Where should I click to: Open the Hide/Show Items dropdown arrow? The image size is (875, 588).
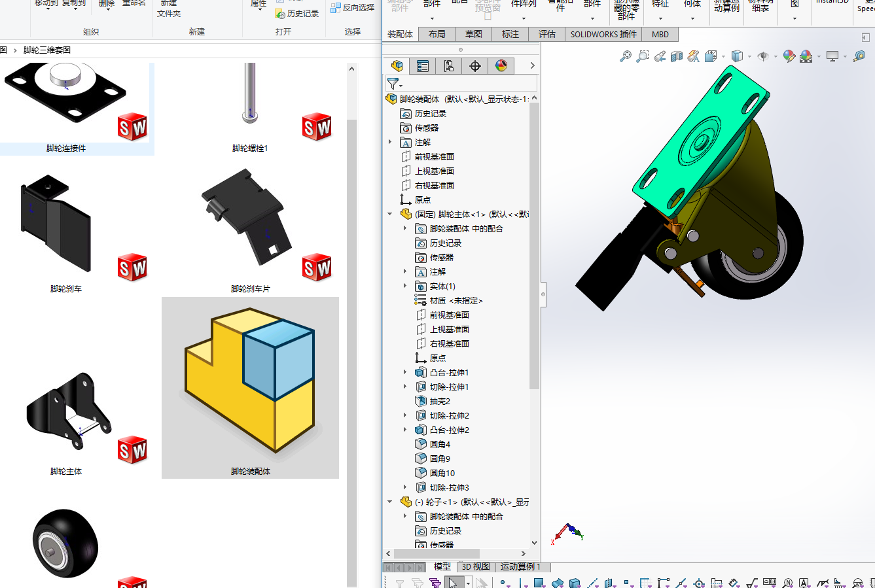point(775,57)
